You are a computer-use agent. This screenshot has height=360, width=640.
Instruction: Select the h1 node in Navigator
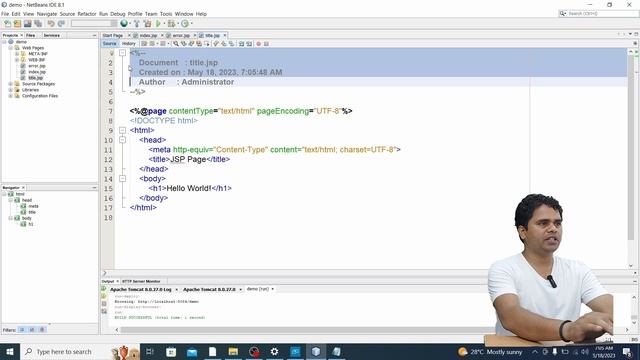(x=31, y=224)
